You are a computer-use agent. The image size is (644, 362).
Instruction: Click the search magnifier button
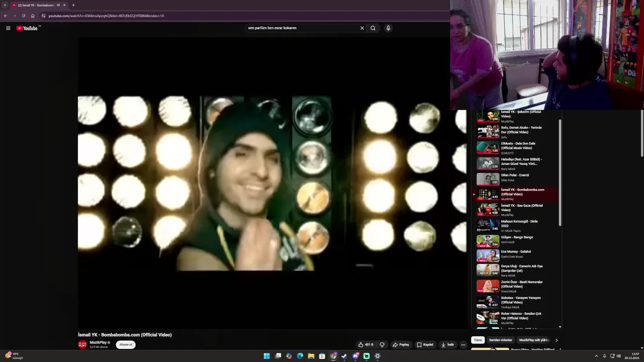pyautogui.click(x=373, y=28)
